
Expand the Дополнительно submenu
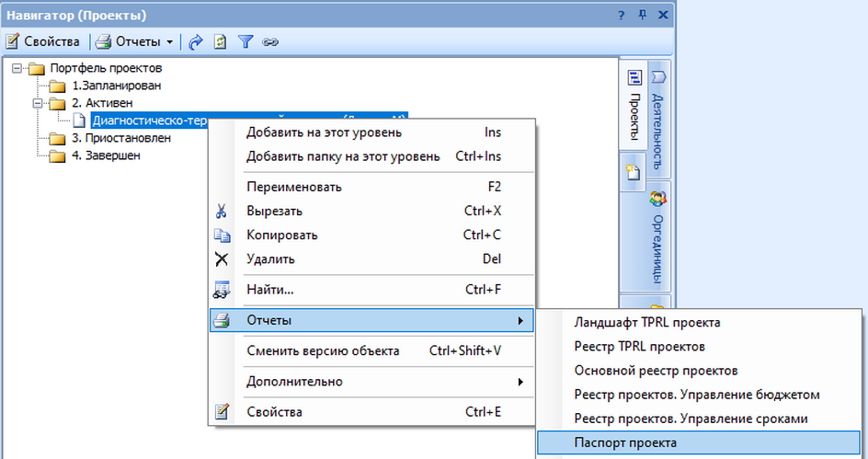(294, 381)
